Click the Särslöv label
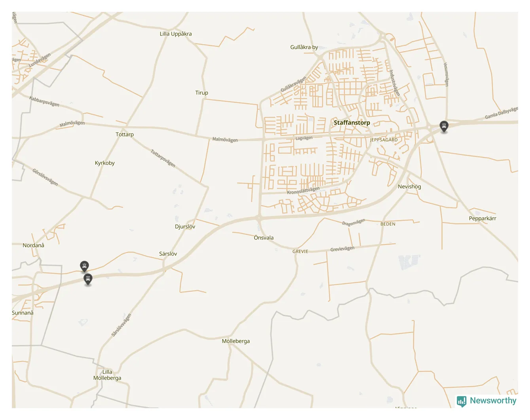The width and height of the screenshot is (530, 420). [168, 254]
